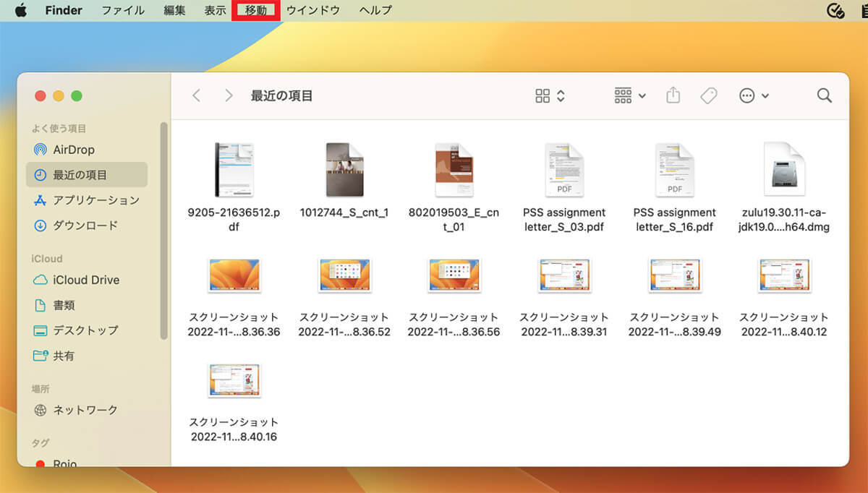The image size is (868, 493).
Task: Click the Tag toolbar icon
Action: click(709, 95)
